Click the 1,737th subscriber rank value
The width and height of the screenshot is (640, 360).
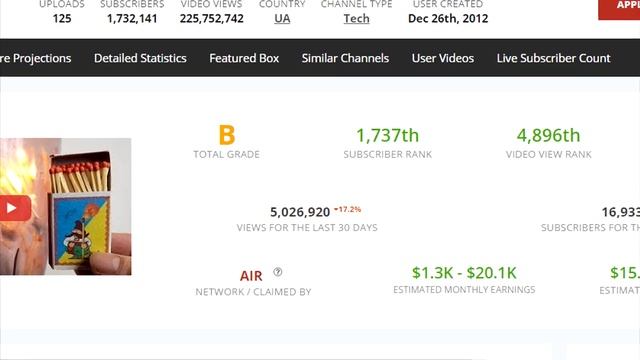pos(387,136)
